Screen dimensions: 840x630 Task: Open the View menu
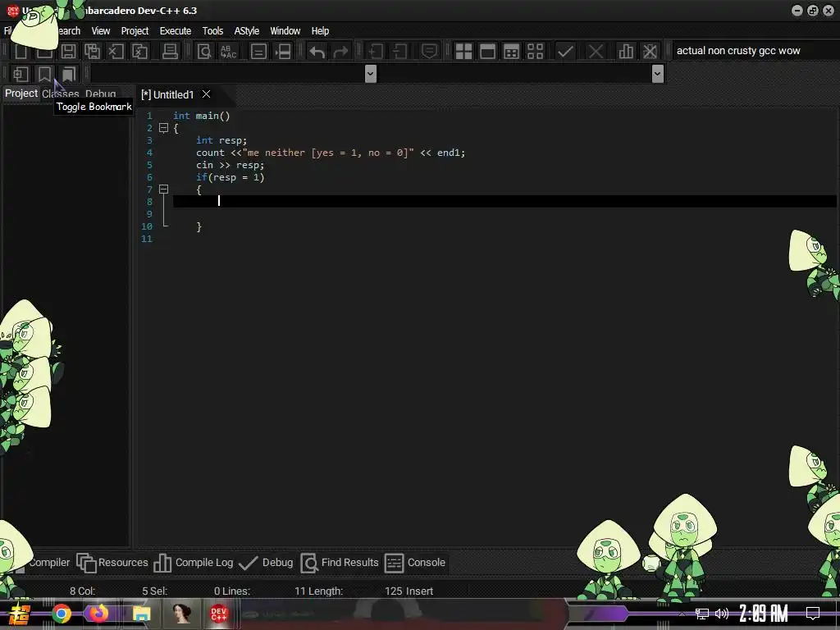click(101, 31)
